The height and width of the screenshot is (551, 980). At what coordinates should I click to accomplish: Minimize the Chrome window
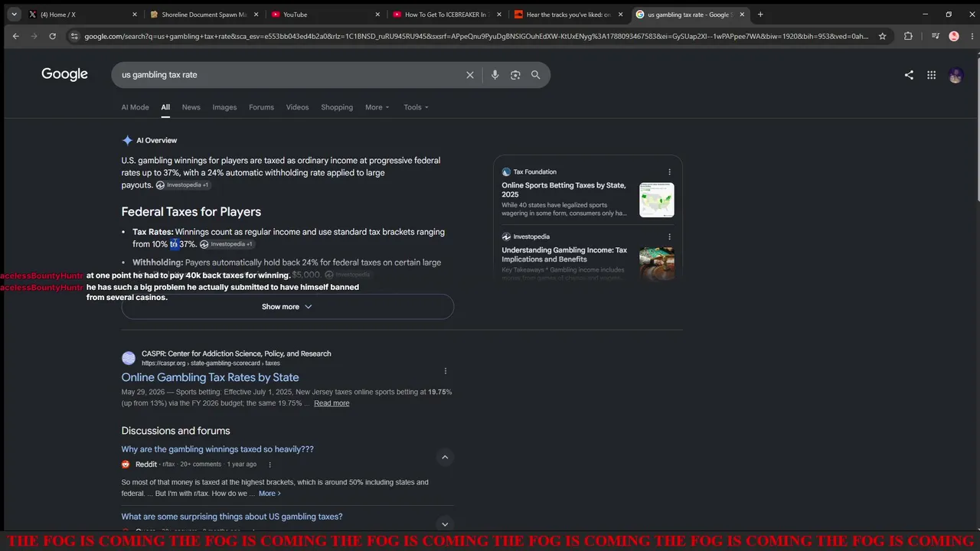(925, 15)
